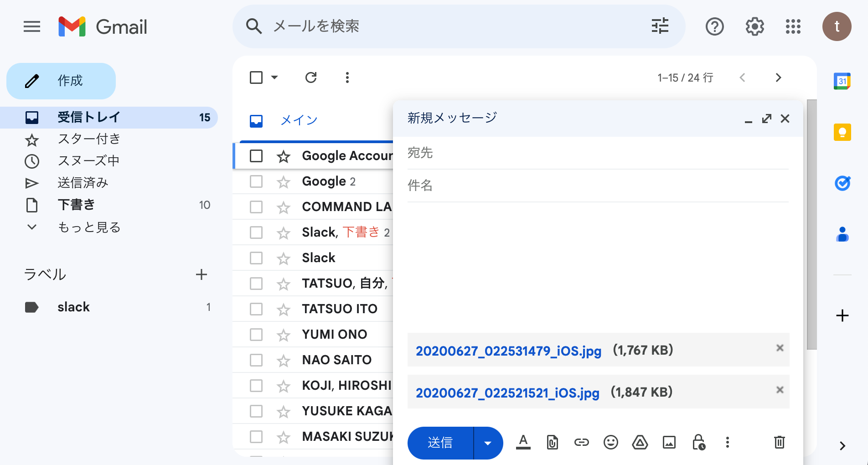Open more compose options menu

[727, 442]
